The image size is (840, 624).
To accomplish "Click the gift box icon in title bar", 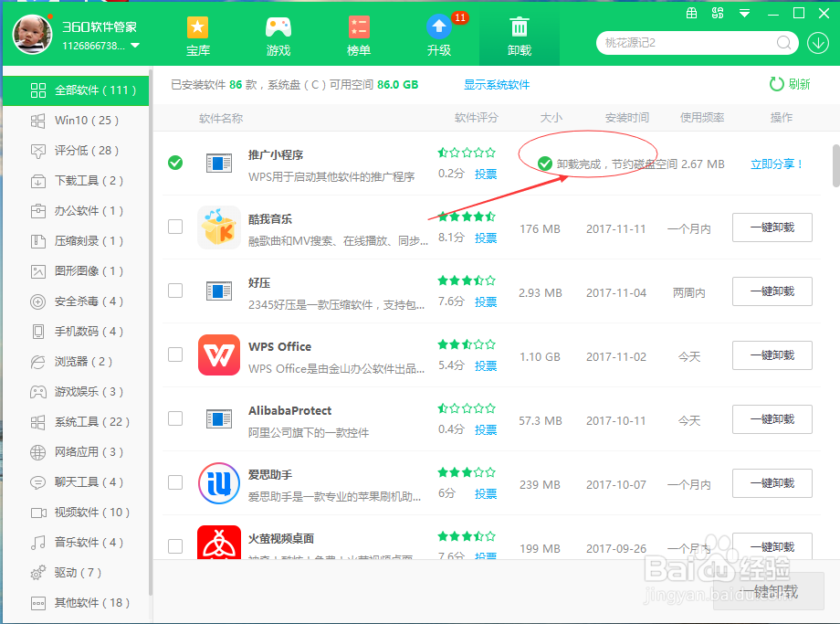I will coord(691,14).
